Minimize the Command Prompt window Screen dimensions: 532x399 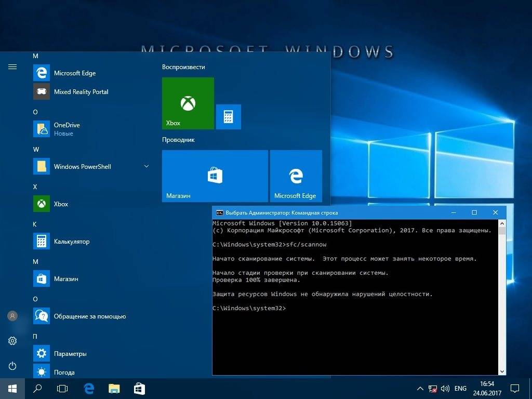pos(454,212)
